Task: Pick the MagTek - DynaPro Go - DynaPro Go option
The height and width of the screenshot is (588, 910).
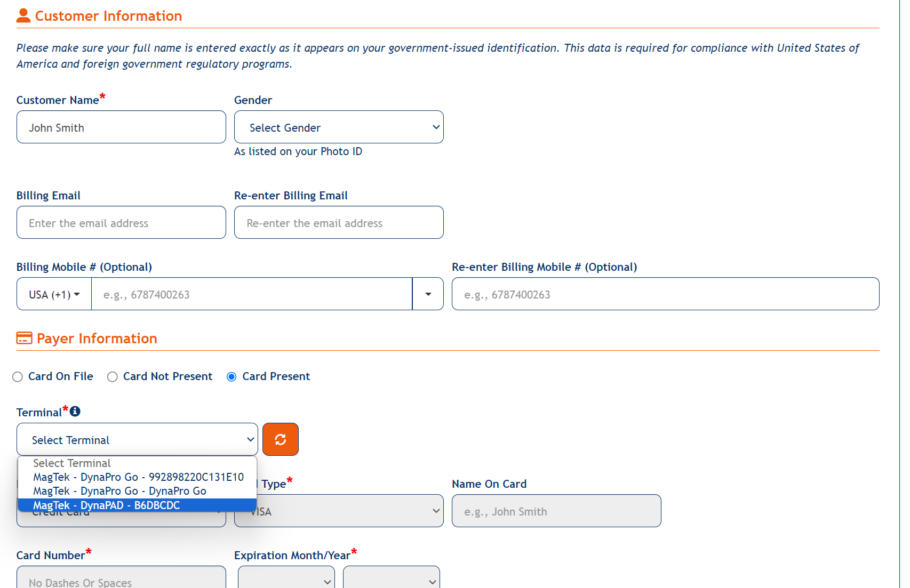Action: pyautogui.click(x=119, y=490)
